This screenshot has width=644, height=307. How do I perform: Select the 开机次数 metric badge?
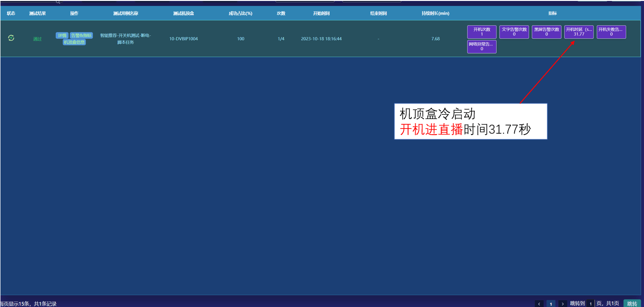(482, 32)
